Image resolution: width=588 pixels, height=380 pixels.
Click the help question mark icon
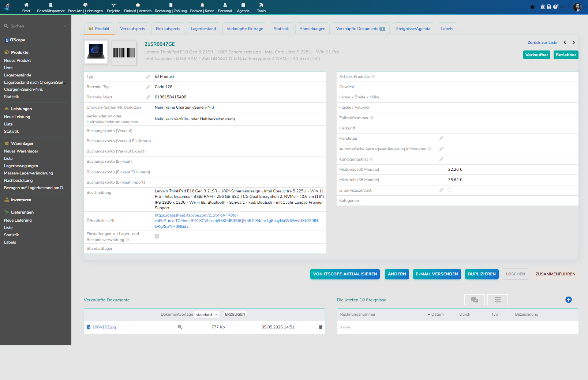click(x=555, y=7)
